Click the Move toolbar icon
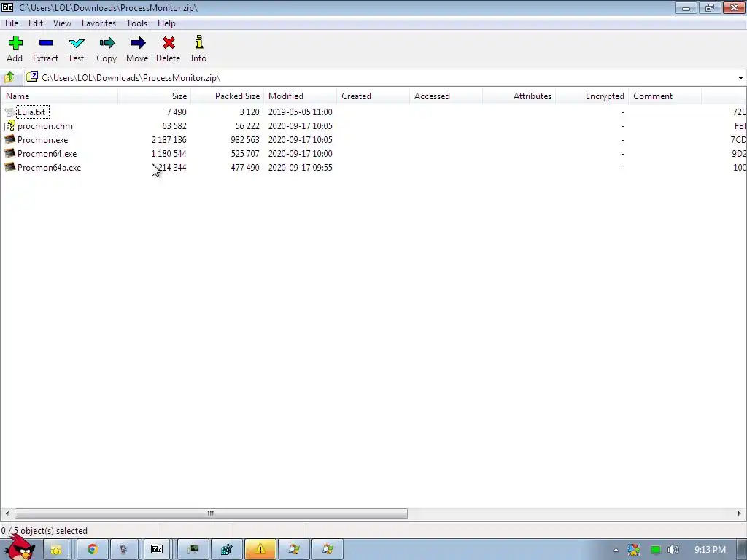The width and height of the screenshot is (747, 560). (x=138, y=43)
